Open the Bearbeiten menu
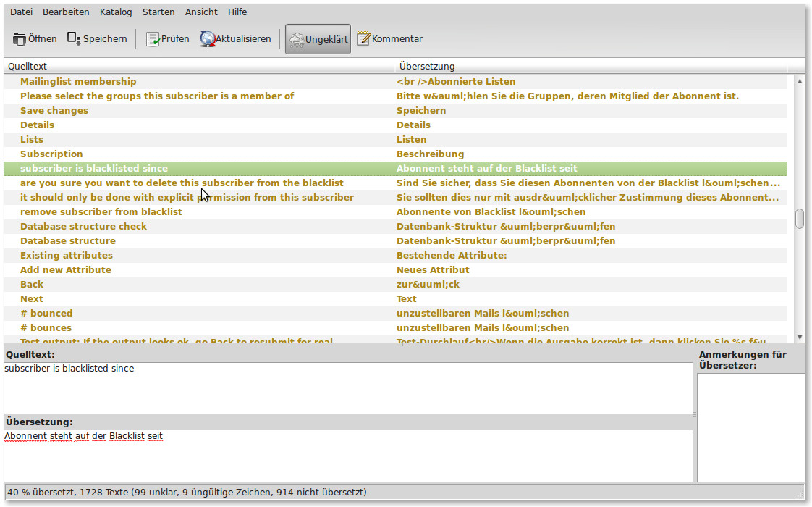Image resolution: width=812 pixels, height=507 pixels. coord(66,12)
